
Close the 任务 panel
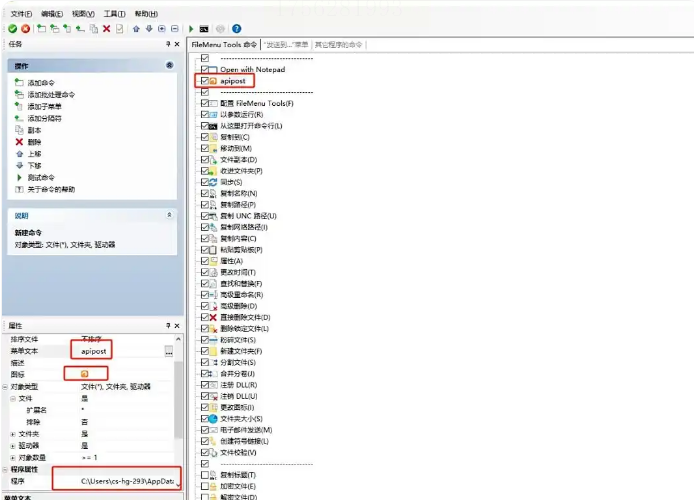177,44
